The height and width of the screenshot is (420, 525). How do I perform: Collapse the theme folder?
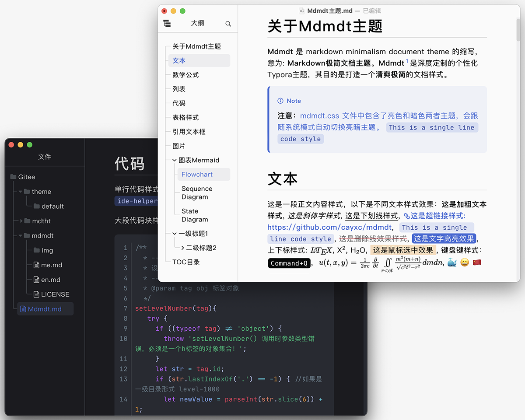tap(21, 192)
